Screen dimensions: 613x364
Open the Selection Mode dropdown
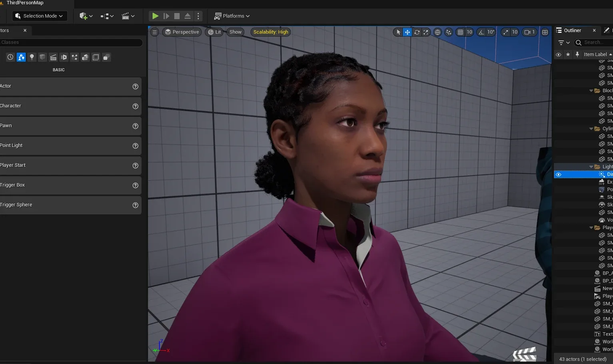point(39,16)
